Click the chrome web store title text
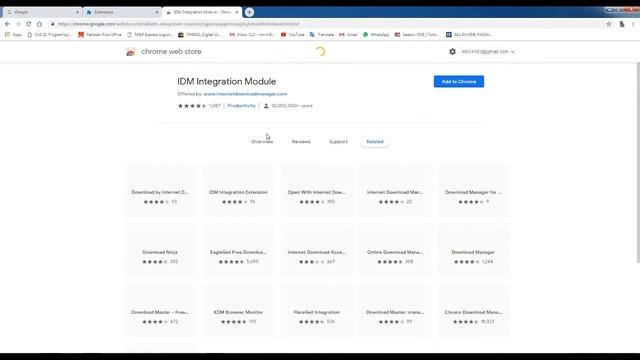The width and height of the screenshot is (640, 360). tap(171, 52)
